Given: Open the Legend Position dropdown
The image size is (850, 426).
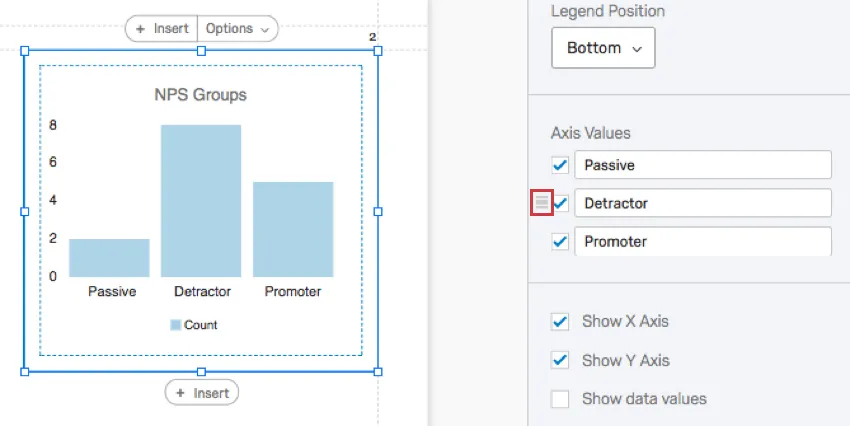Looking at the screenshot, I should pyautogui.click(x=603, y=48).
